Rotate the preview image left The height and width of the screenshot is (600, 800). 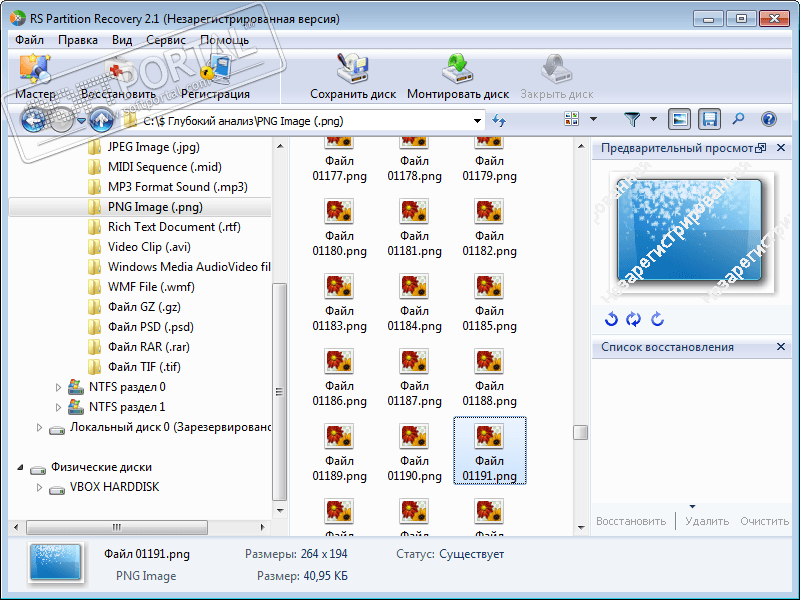[611, 319]
